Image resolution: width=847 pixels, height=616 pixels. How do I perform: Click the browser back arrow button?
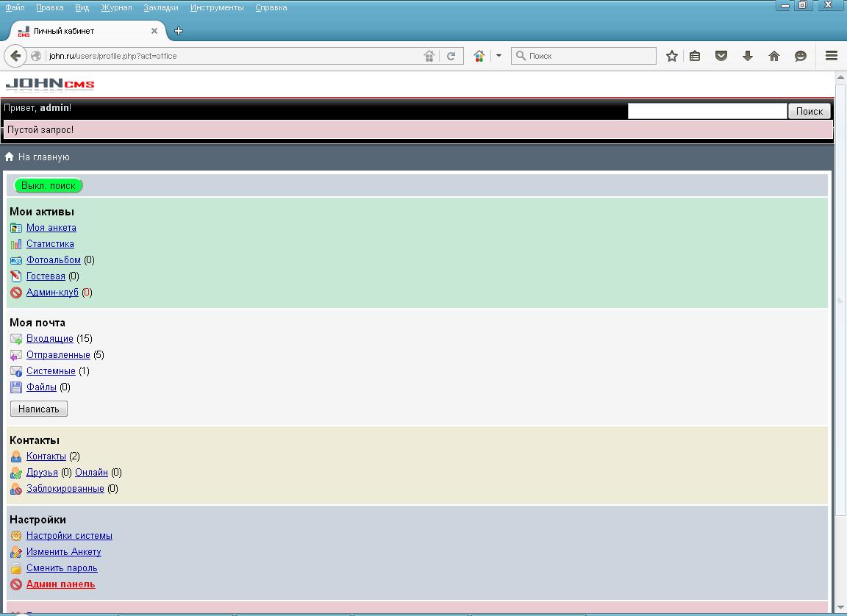coord(15,56)
